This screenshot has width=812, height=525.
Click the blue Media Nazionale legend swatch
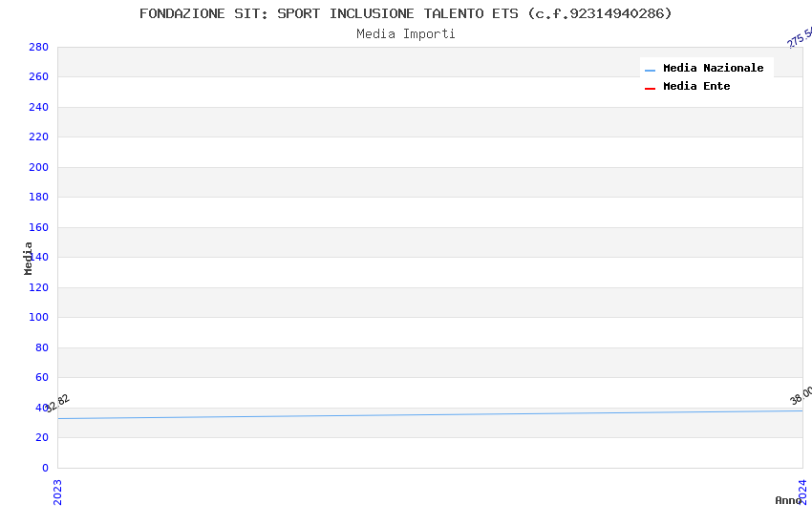click(650, 70)
